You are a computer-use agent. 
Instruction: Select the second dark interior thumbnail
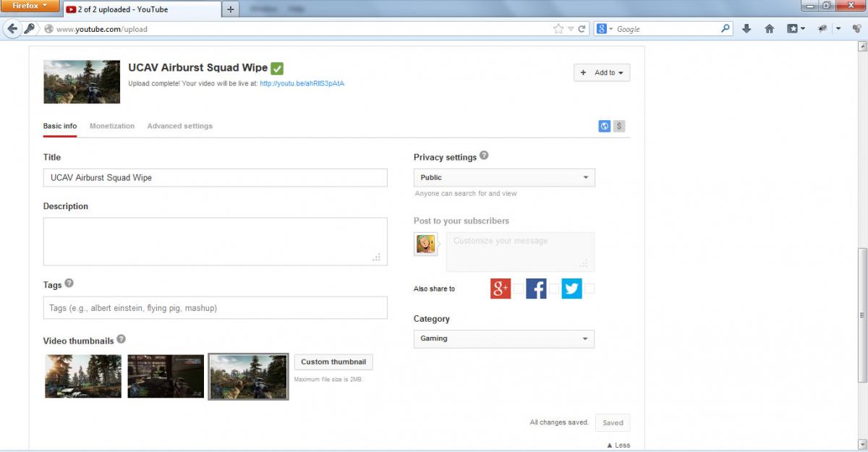166,376
